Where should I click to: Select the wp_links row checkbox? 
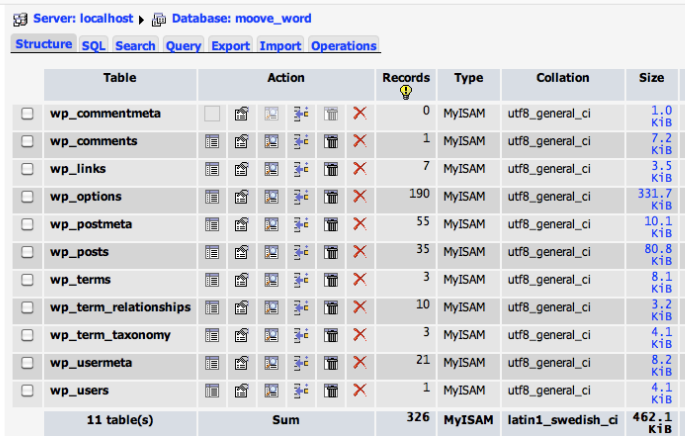27,169
